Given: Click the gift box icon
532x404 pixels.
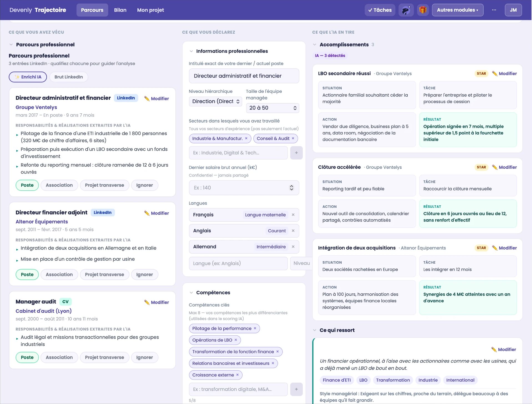Looking at the screenshot, I should [423, 10].
